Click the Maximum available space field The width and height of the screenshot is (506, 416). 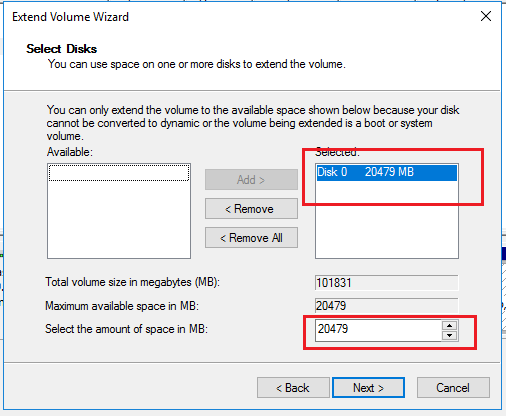tap(387, 306)
